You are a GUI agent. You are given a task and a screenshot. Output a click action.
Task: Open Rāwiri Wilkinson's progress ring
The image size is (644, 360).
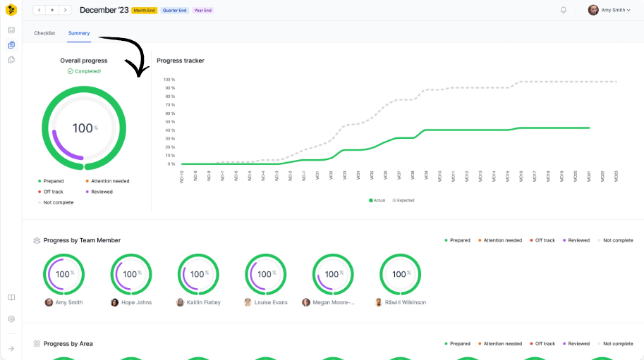(401, 274)
